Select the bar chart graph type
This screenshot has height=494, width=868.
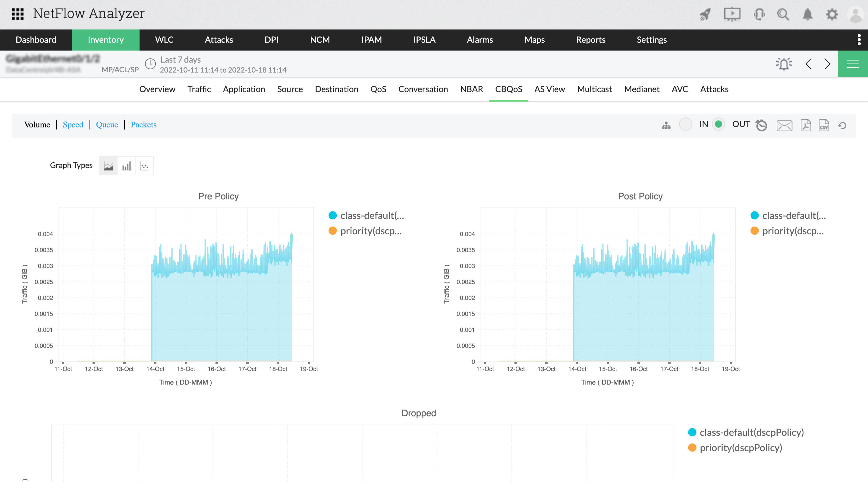126,166
